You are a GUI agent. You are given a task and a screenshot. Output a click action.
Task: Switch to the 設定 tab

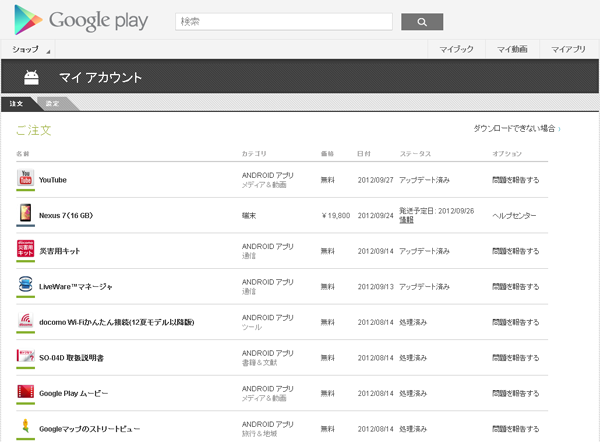53,104
